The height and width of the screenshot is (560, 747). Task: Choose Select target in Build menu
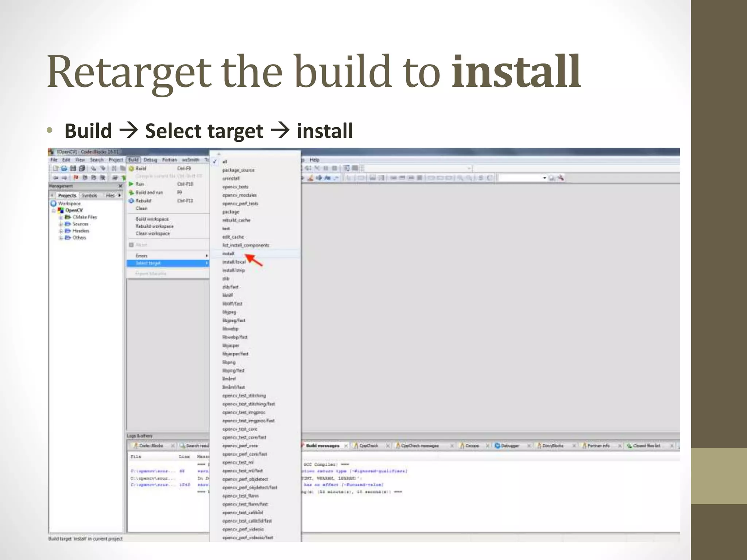click(168, 263)
